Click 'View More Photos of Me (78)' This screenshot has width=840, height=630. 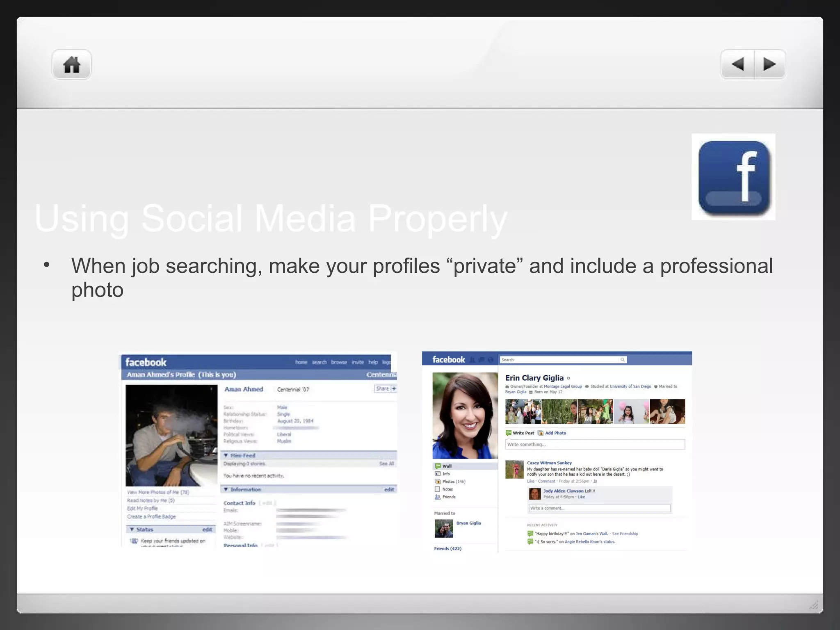tap(158, 492)
